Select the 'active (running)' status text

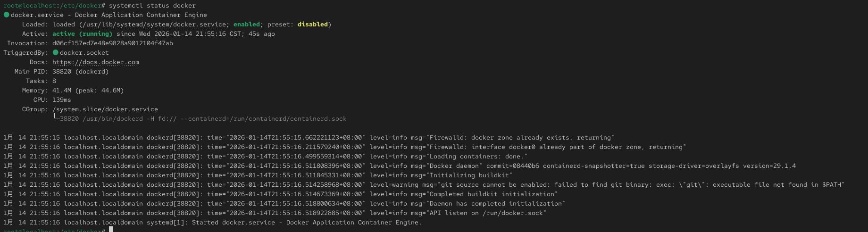coord(83,34)
